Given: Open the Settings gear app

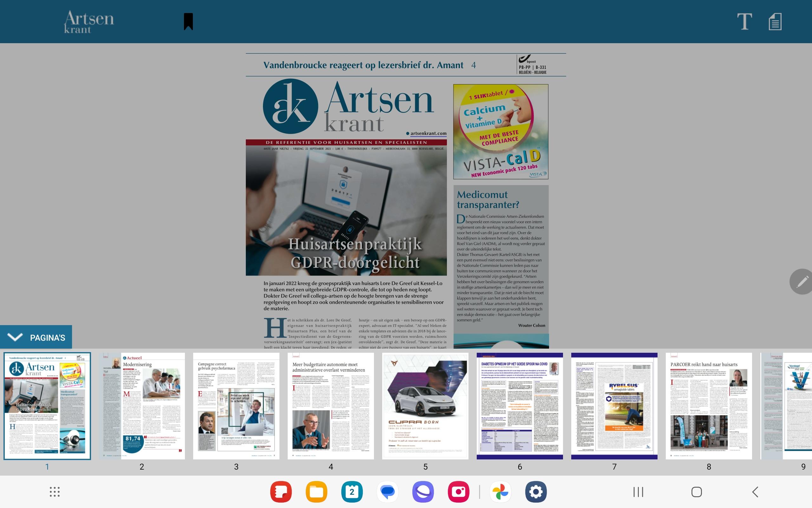Looking at the screenshot, I should coord(536,492).
